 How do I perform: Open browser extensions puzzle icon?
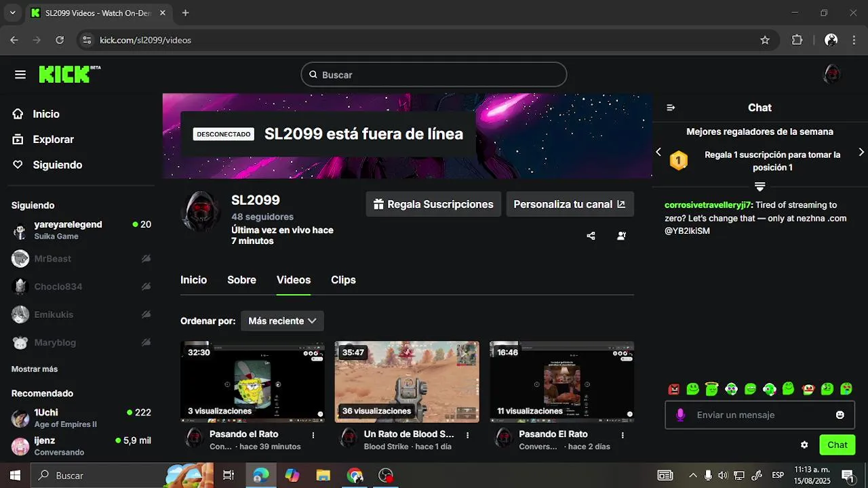[x=797, y=40]
